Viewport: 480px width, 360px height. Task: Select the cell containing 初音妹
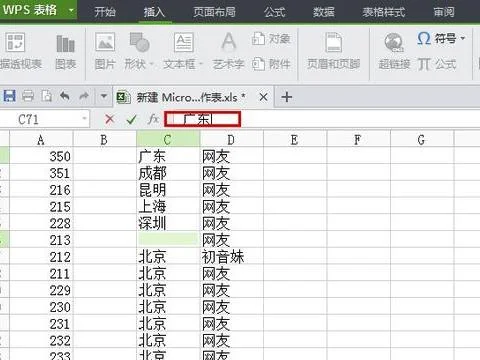coord(231,257)
